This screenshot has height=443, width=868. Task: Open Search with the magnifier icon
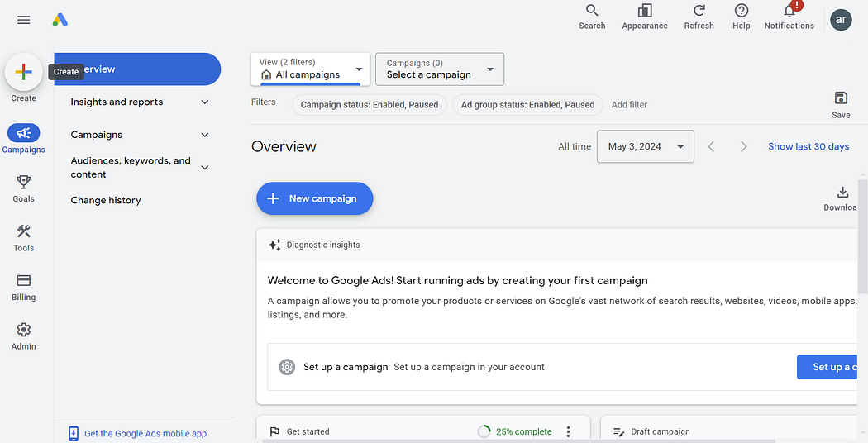pos(592,17)
